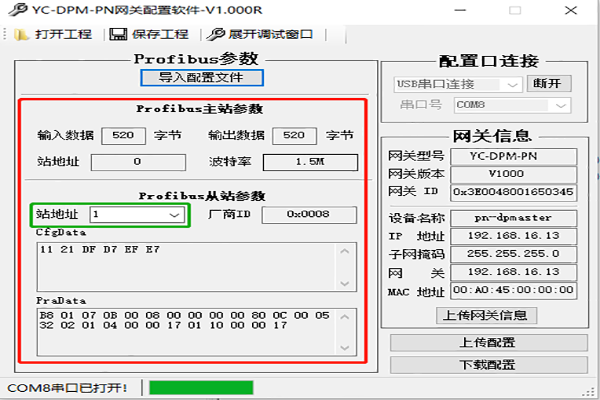Click the floppy disk icon for 保存工程
This screenshot has width=600, height=400.
118,34
